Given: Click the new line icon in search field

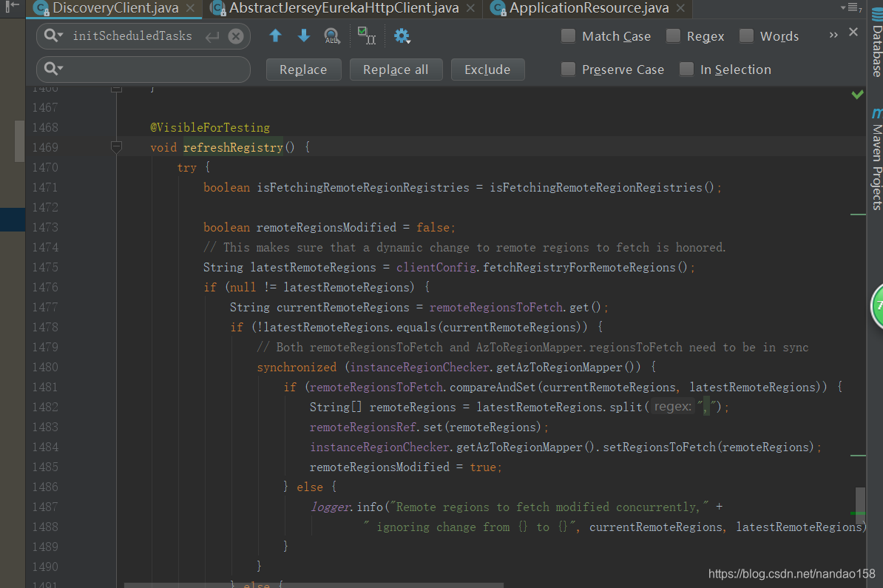Looking at the screenshot, I should 212,36.
